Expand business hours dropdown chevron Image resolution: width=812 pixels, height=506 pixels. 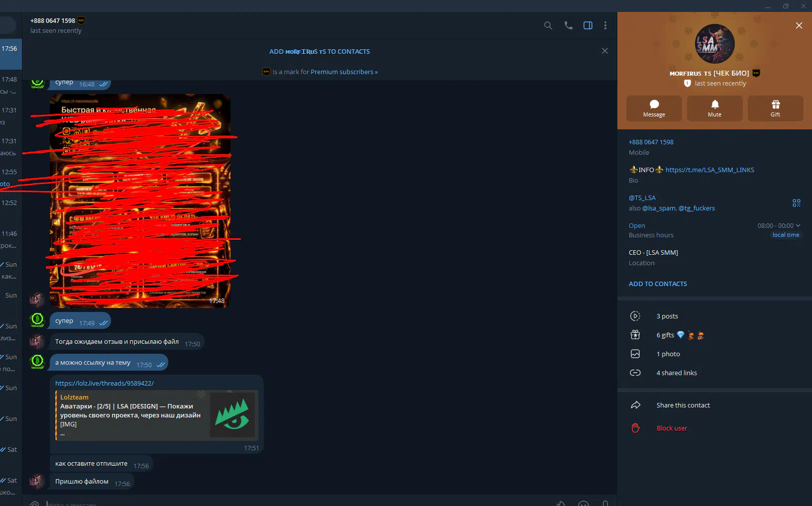798,225
